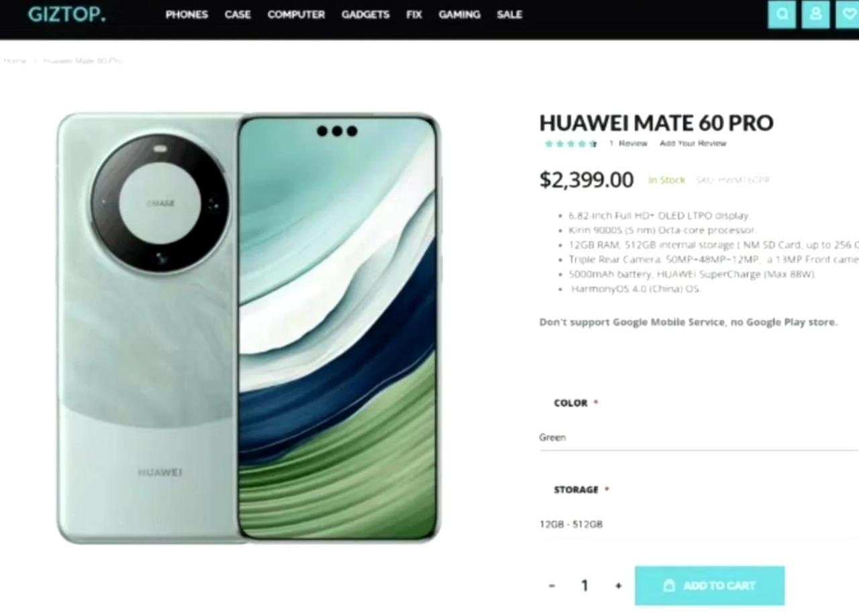Go to the SALE menu item
The height and width of the screenshot is (616, 859).
[509, 14]
